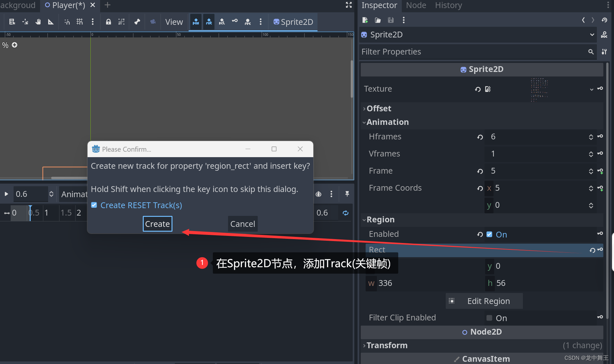Revert the Frame Coords value
The height and width of the screenshot is (364, 614).
[x=480, y=188]
